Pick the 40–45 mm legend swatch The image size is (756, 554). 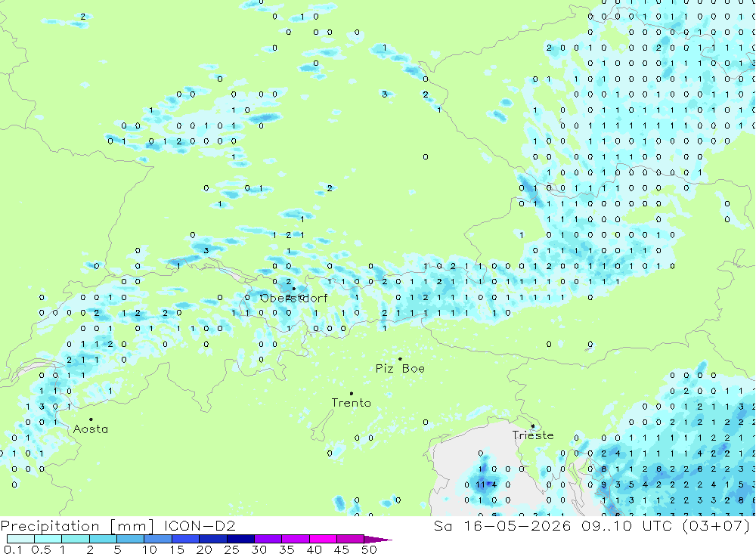tap(323, 539)
